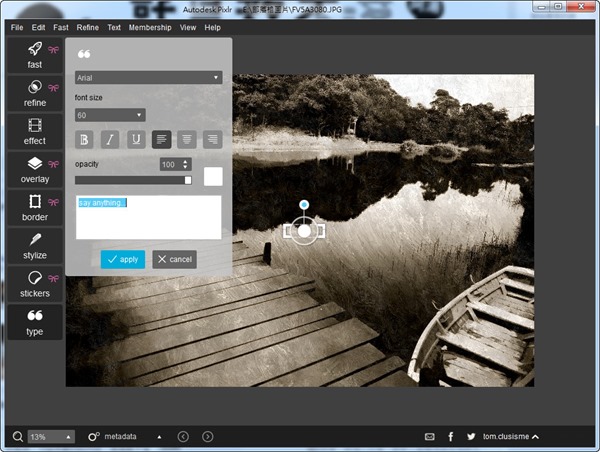
Task: Expand the Arial font dropdown
Action: 148,77
